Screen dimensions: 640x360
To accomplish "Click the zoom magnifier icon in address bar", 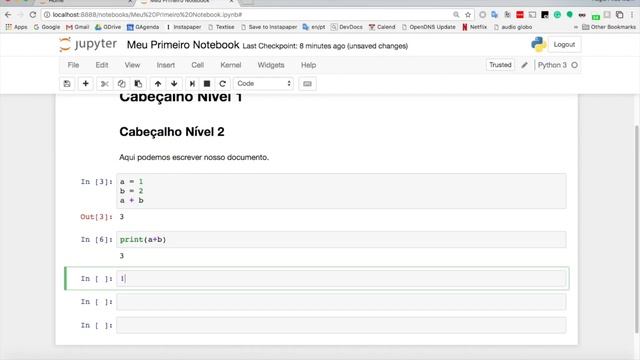I will coord(456,15).
